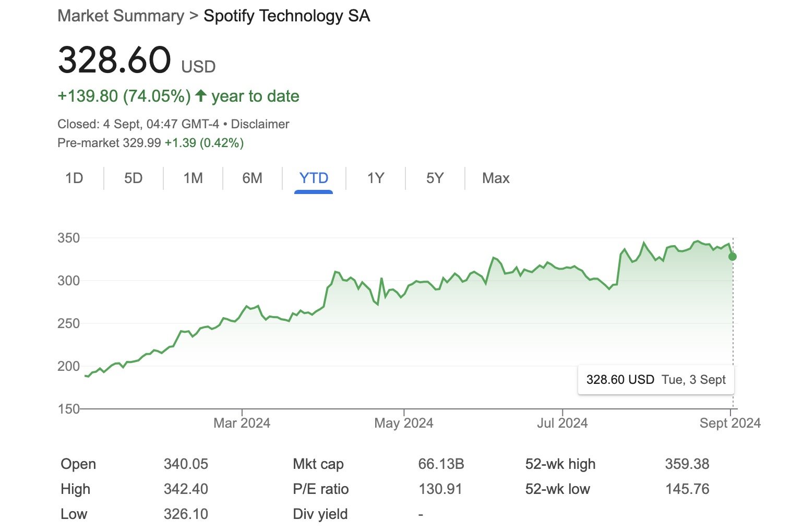Image resolution: width=791 pixels, height=532 pixels.
Task: Click the 328.60 USD price tooltip
Action: click(x=656, y=380)
